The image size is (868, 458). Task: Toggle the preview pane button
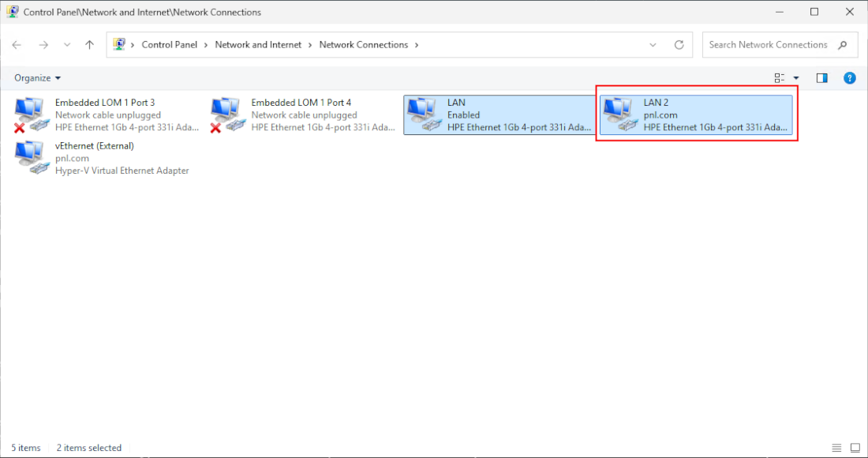point(821,78)
